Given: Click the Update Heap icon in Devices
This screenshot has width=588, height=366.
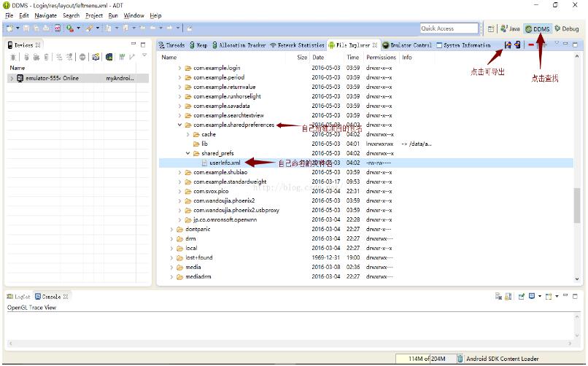Looking at the screenshot, I should click(x=26, y=57).
